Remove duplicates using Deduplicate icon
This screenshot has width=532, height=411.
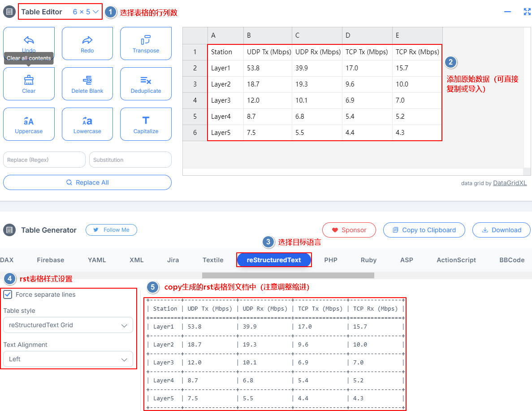(x=146, y=80)
